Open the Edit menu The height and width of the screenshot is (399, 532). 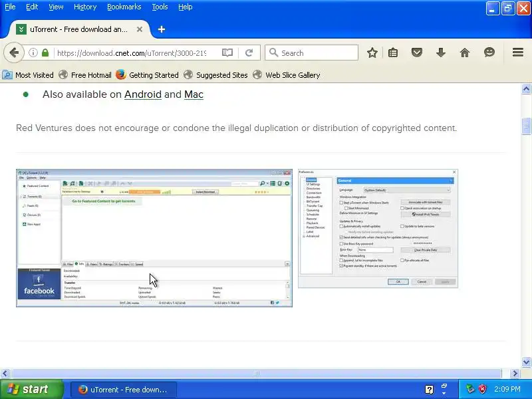(32, 7)
